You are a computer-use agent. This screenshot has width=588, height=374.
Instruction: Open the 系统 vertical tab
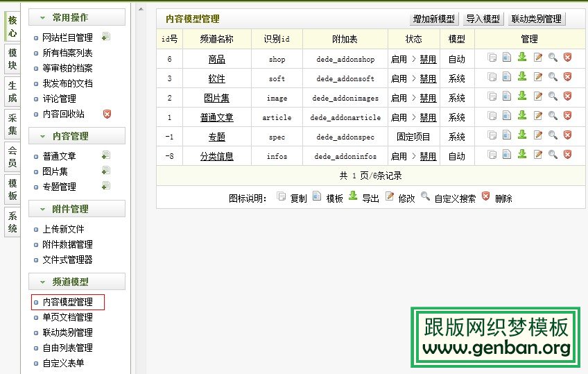tap(12, 222)
